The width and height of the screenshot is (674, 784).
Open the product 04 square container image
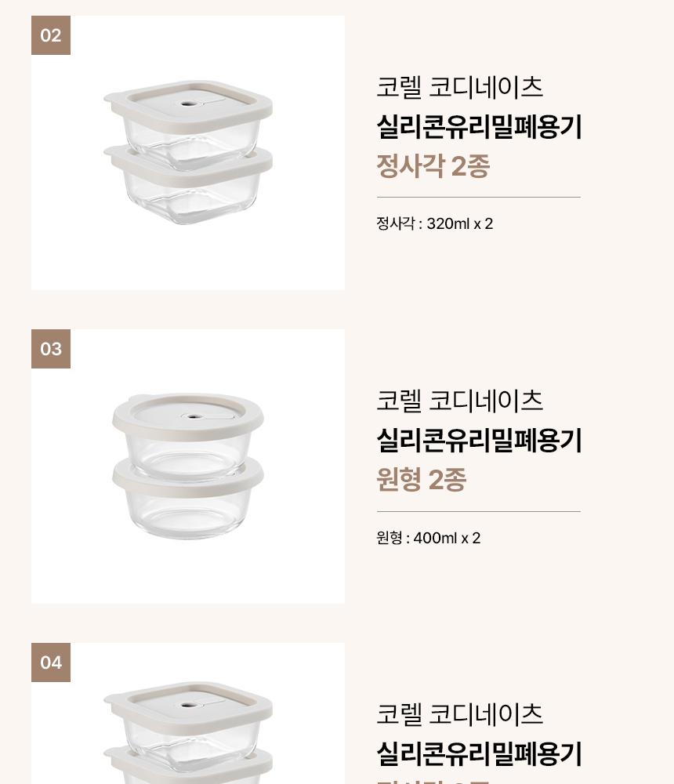pyautogui.click(x=188, y=729)
